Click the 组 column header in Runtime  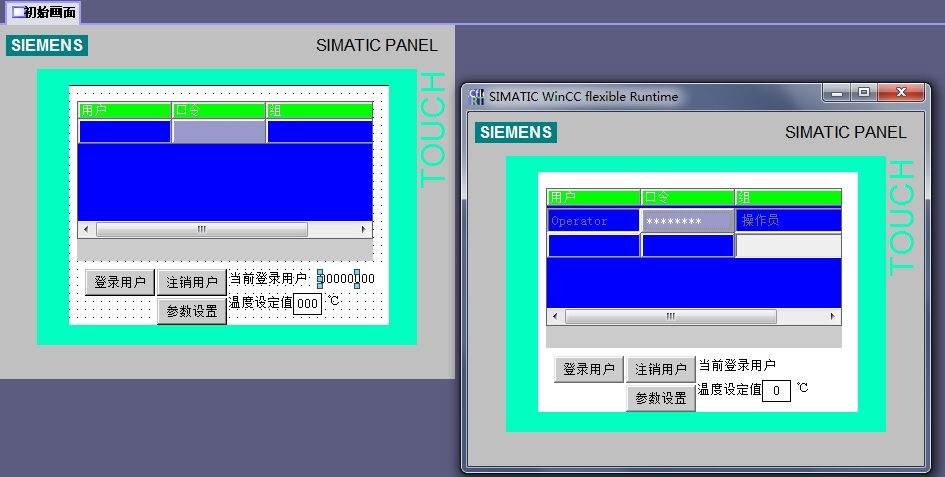point(788,197)
